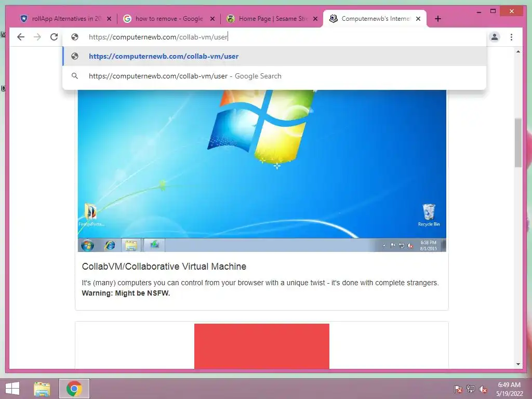Click the FirefoxPortable icon in thumbnail
The height and width of the screenshot is (399, 532).
point(91,215)
